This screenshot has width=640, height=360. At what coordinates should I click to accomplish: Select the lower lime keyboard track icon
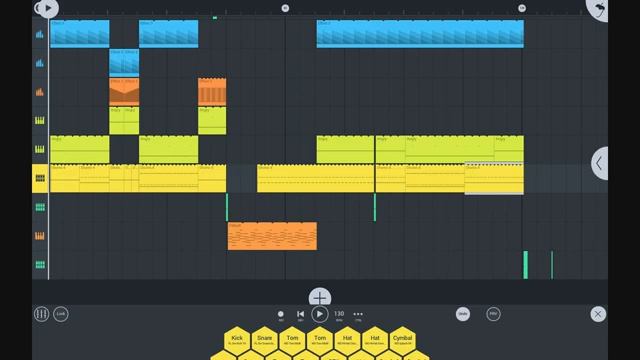coord(40,149)
